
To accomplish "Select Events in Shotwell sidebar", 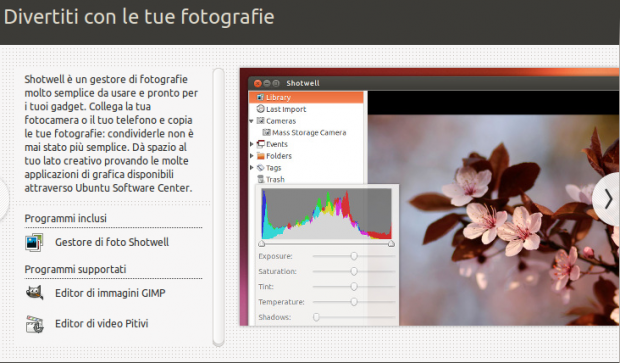I will [x=306, y=144].
